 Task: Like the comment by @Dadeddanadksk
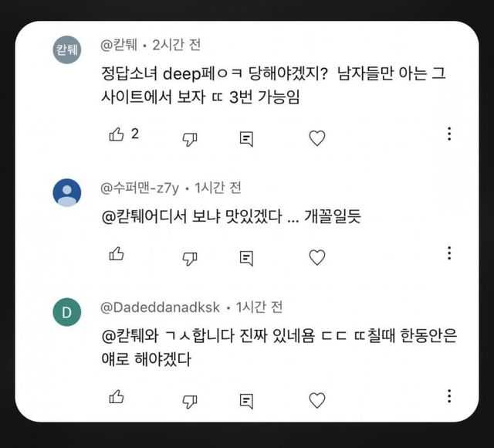(x=117, y=397)
